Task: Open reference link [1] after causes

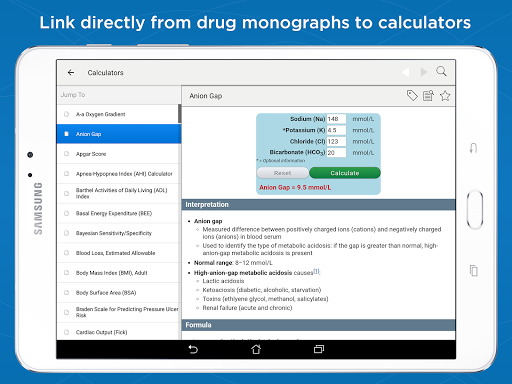Action: tap(317, 271)
